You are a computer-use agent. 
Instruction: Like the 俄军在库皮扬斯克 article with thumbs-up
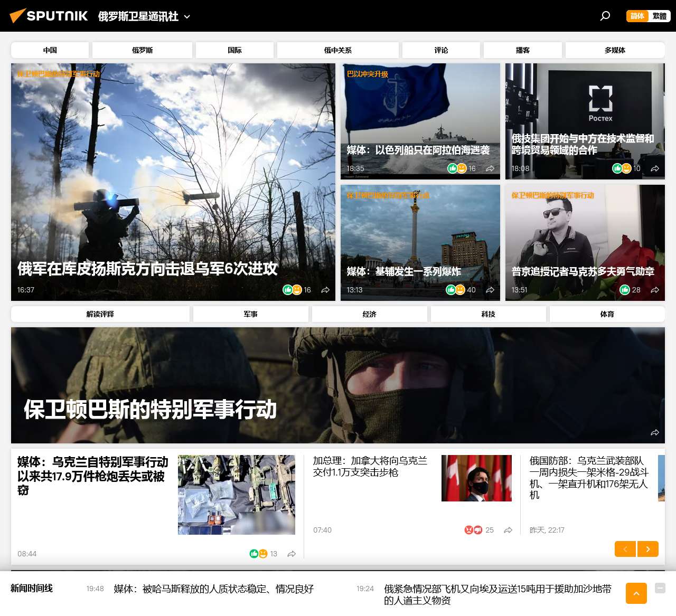[x=288, y=290]
